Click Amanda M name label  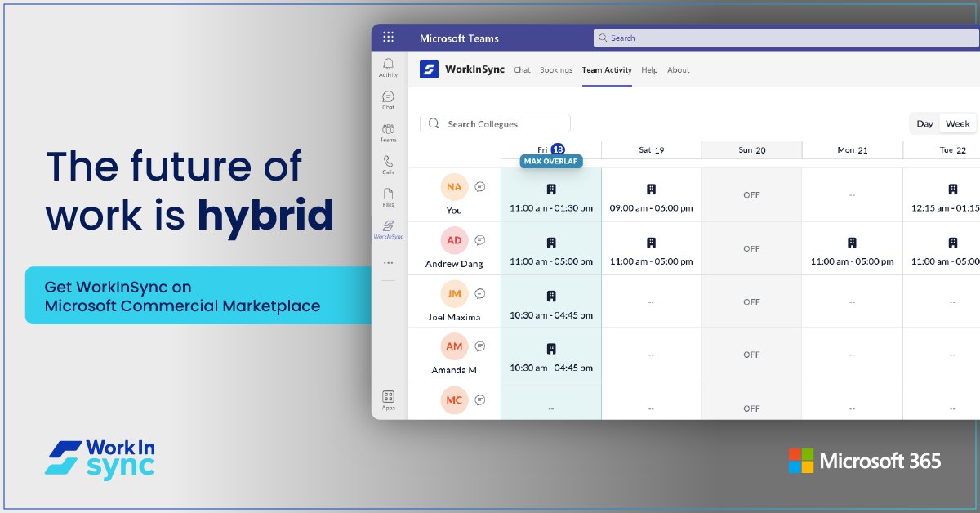point(454,370)
